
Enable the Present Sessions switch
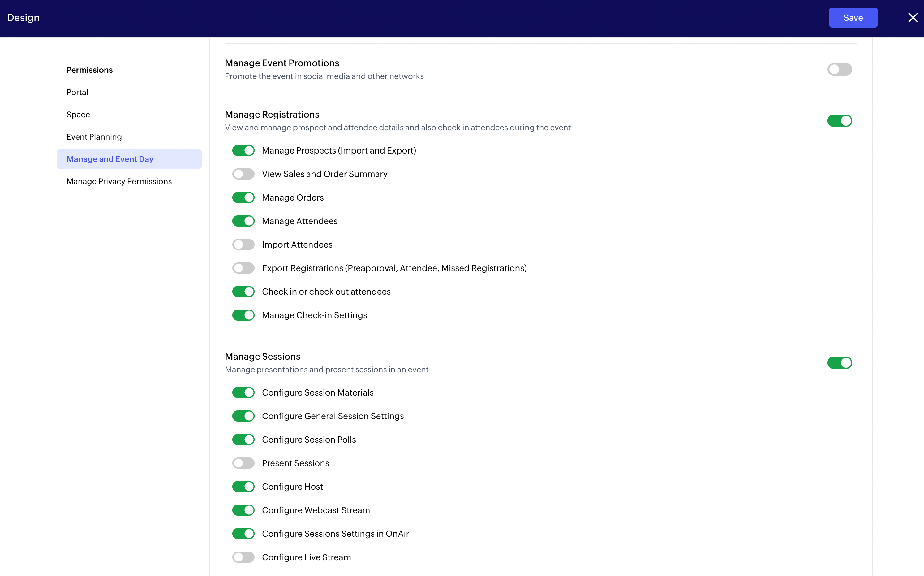[x=243, y=463]
